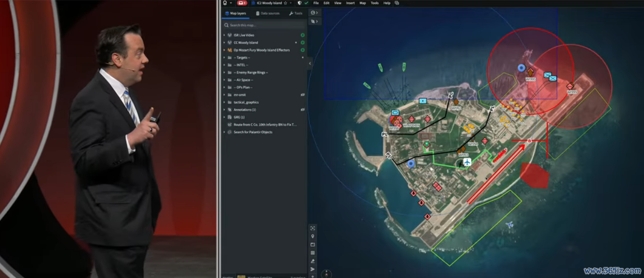Select the send arrow map tool
Screen dimensions: 644x278
tap(313, 269)
